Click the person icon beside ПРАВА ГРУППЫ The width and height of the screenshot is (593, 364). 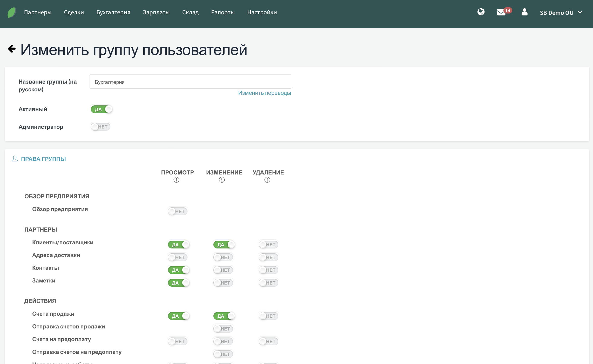pos(15,159)
